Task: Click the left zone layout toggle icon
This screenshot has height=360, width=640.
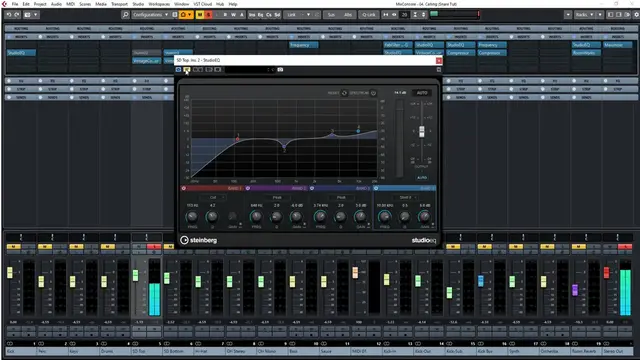Action: point(611,15)
